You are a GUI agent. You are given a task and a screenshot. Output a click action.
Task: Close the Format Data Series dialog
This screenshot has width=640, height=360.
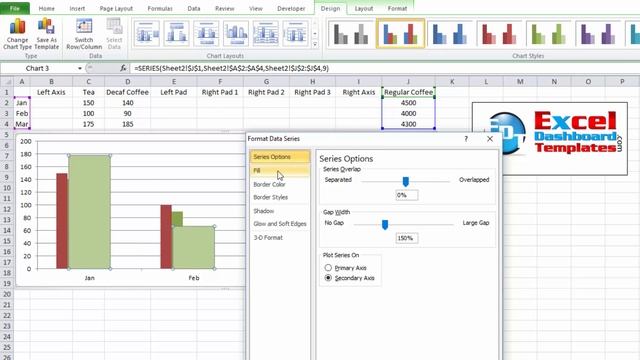tap(490, 139)
